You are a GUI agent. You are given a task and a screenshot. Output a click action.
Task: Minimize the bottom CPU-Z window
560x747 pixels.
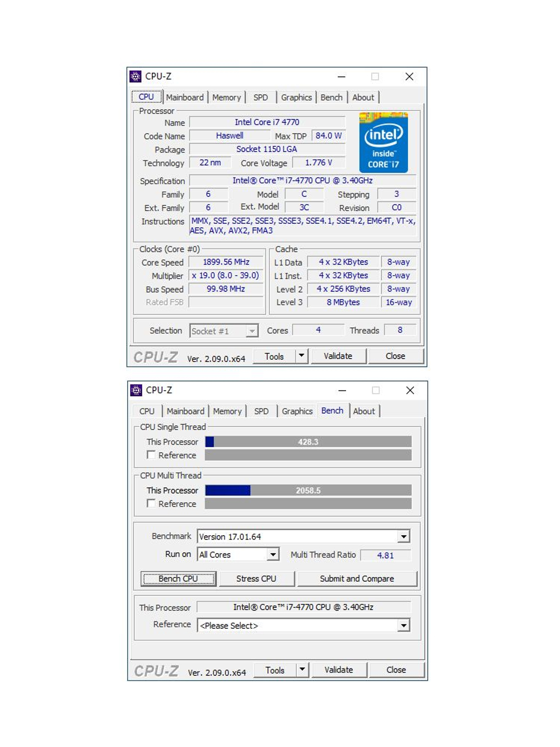342,391
